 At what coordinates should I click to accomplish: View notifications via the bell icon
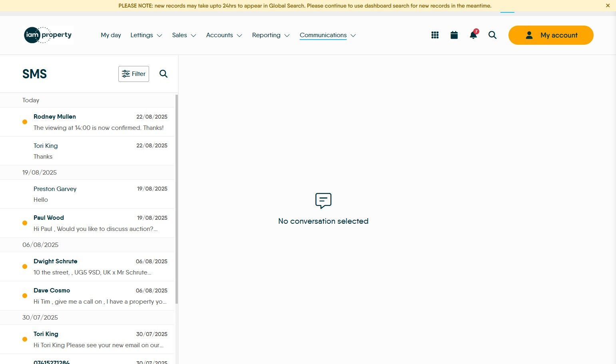(x=472, y=35)
